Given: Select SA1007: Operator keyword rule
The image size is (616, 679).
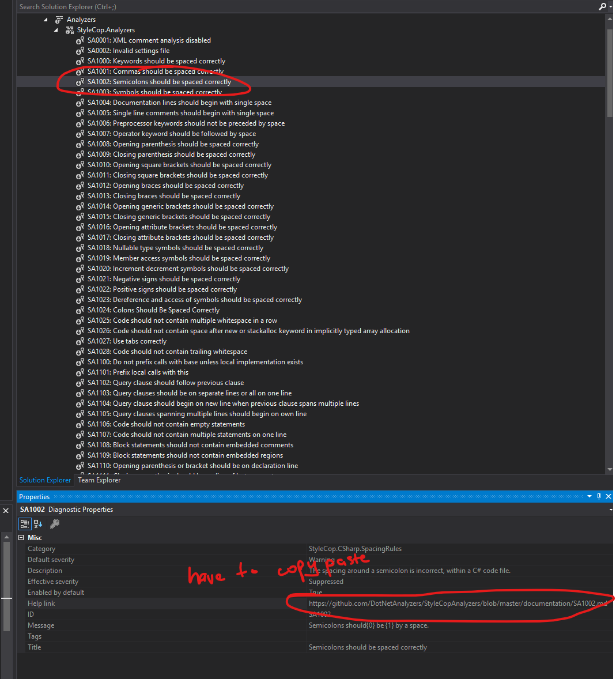Looking at the screenshot, I should (x=171, y=134).
